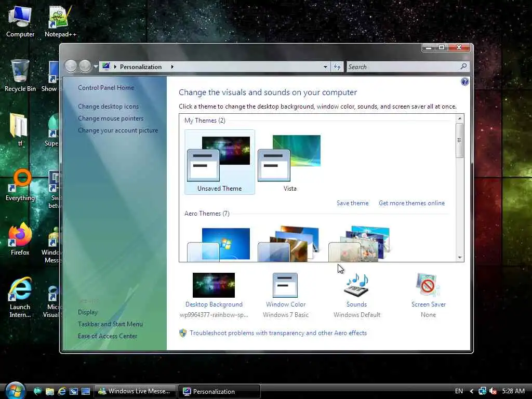This screenshot has height=399, width=532.
Task: Click the muted volume tray icon
Action: click(493, 391)
